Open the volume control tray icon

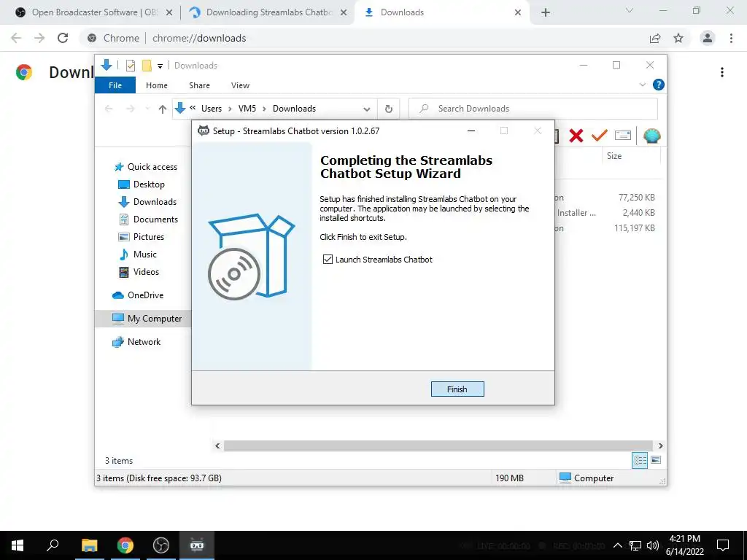coord(653,545)
